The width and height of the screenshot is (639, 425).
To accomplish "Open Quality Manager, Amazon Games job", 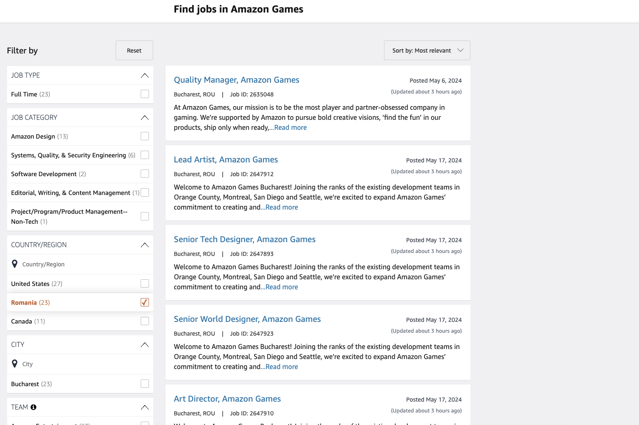I will click(236, 80).
